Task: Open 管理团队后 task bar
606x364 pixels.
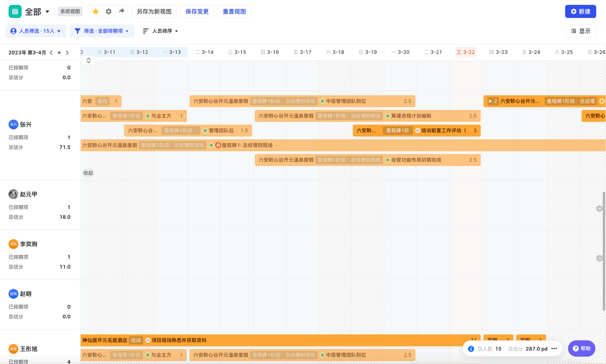Action: tap(188, 131)
